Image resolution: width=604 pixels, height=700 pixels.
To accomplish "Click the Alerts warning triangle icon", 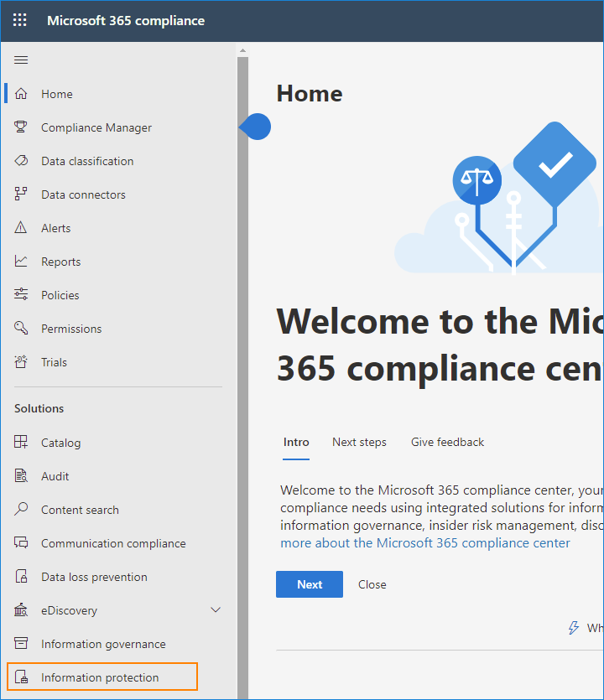I will click(x=21, y=228).
